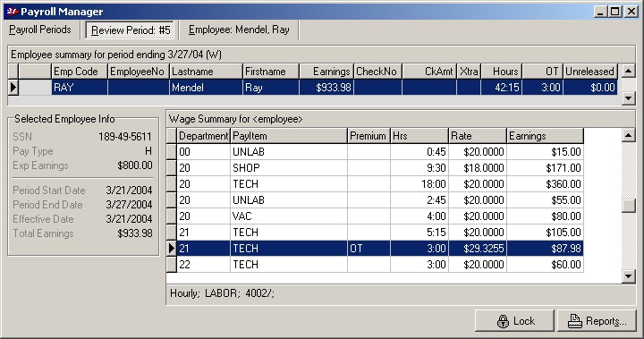Open the Employee: Mendel, Ray tab

point(239,30)
